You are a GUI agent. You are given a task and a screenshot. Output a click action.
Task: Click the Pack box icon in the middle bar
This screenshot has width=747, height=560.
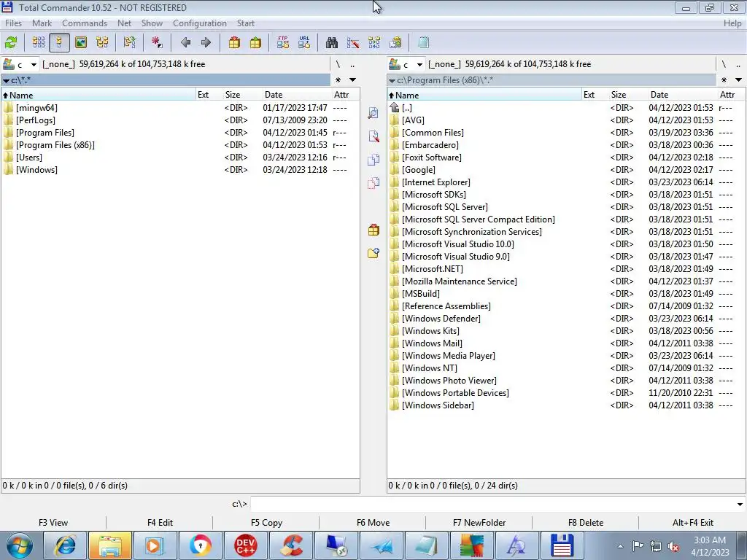click(373, 230)
